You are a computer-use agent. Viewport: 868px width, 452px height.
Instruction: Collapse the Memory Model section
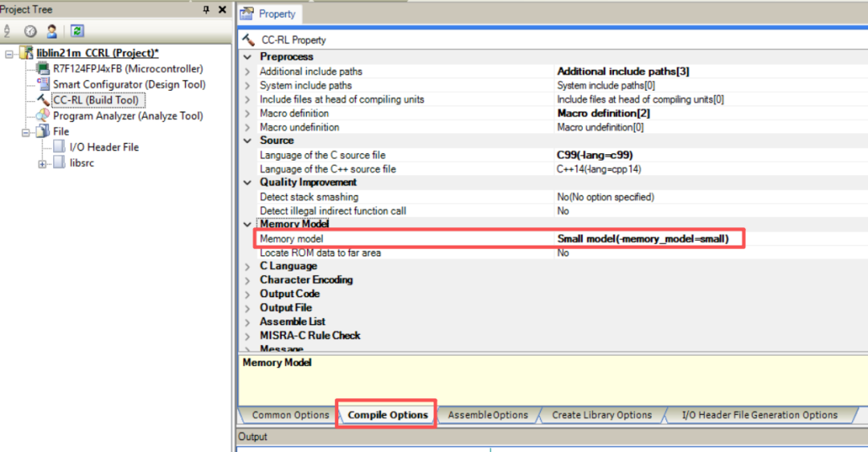(248, 225)
